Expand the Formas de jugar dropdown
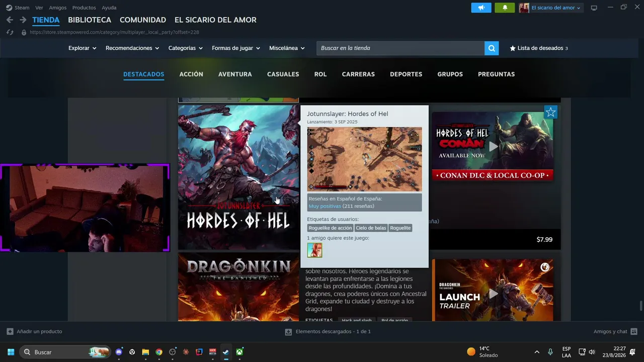 236,48
